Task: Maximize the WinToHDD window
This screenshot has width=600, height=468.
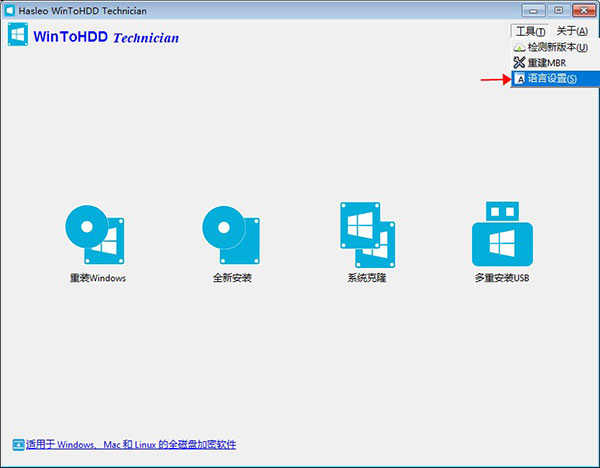Action: 558,10
